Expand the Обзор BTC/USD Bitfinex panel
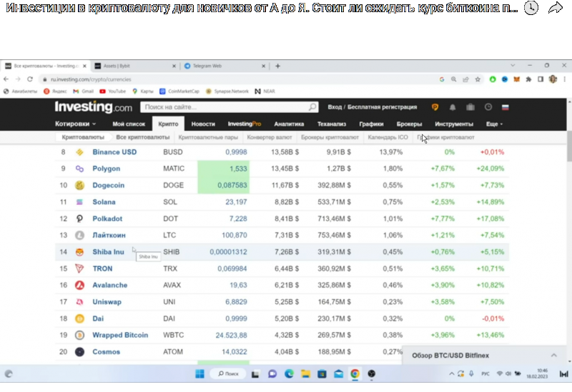Screen dimensions: 572x392 (x=553, y=355)
